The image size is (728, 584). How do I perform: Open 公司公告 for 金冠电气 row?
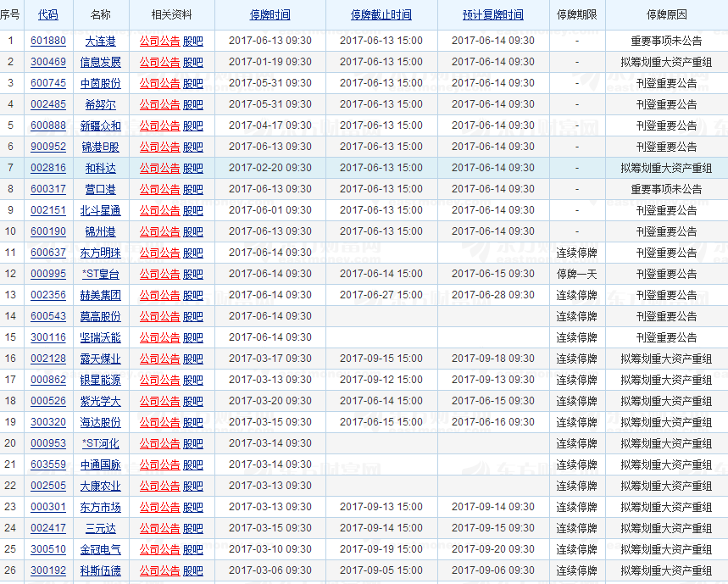click(x=159, y=549)
